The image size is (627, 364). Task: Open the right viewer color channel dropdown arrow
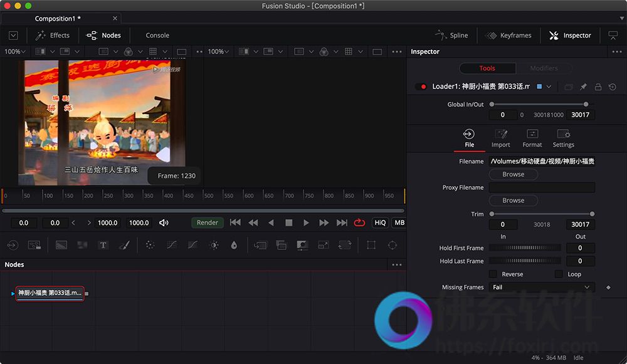coord(336,51)
